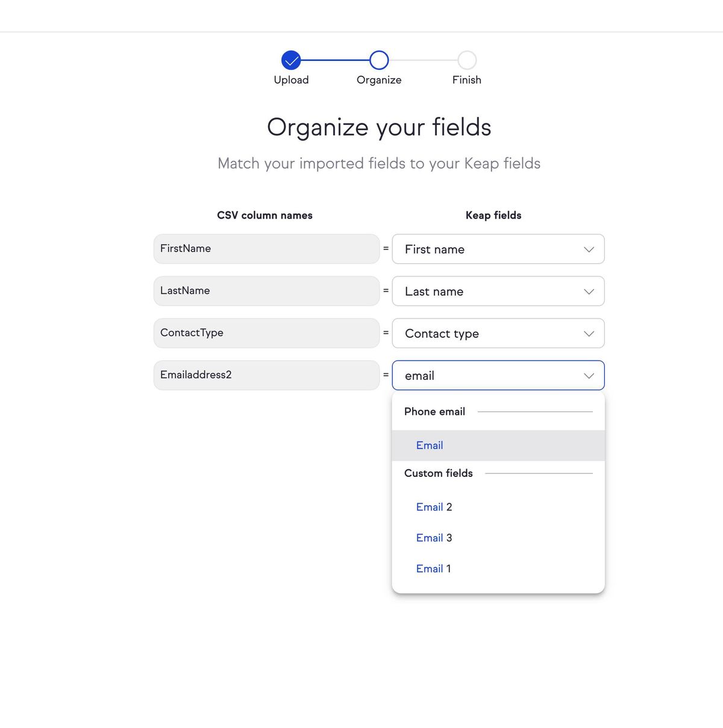Open the First name Keap field dropdown
The height and width of the screenshot is (728, 723).
coord(498,249)
